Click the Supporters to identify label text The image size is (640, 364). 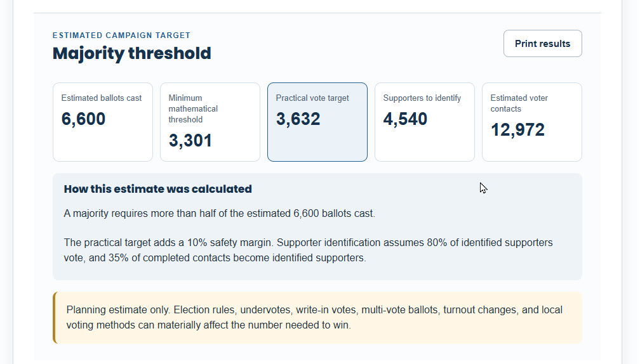422,98
